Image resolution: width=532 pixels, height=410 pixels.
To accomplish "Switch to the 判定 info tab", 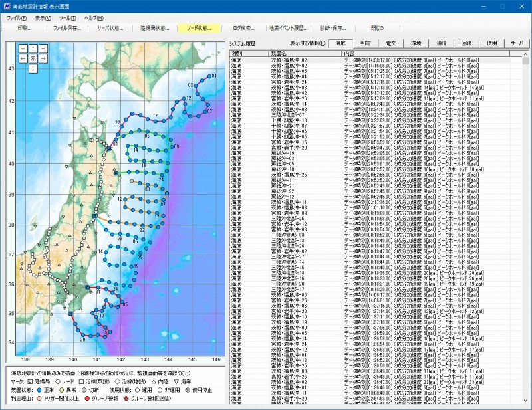I will pos(366,43).
